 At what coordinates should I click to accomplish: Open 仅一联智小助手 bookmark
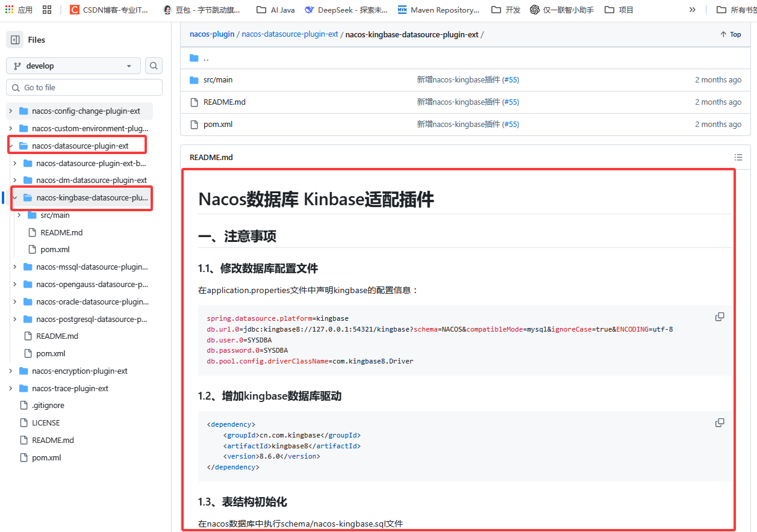(x=562, y=10)
